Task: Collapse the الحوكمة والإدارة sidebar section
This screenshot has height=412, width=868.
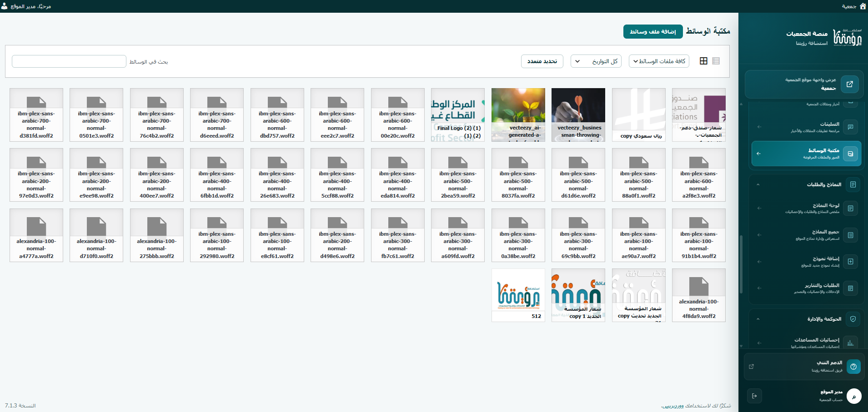Action: [758, 319]
